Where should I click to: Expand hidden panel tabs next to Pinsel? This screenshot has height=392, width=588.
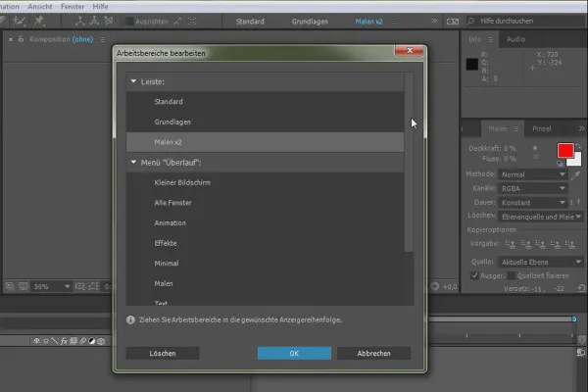click(x=581, y=128)
